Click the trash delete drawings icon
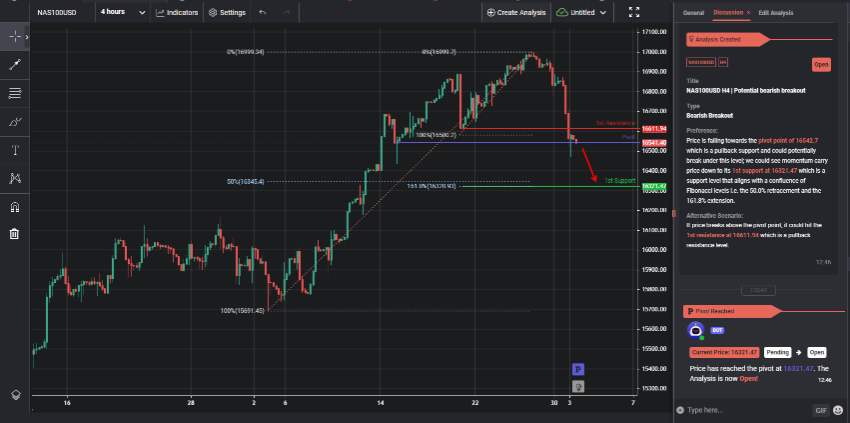This screenshot has height=423, width=850. click(15, 234)
